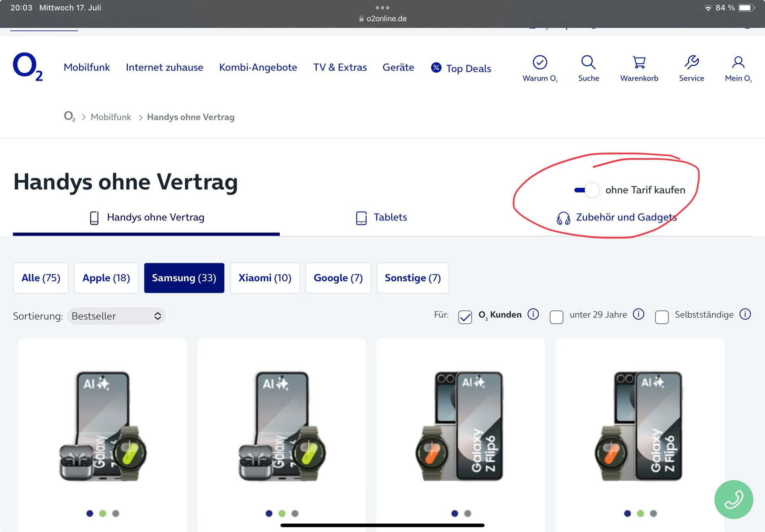Select gray color on first product
765x532 pixels.
(116, 513)
